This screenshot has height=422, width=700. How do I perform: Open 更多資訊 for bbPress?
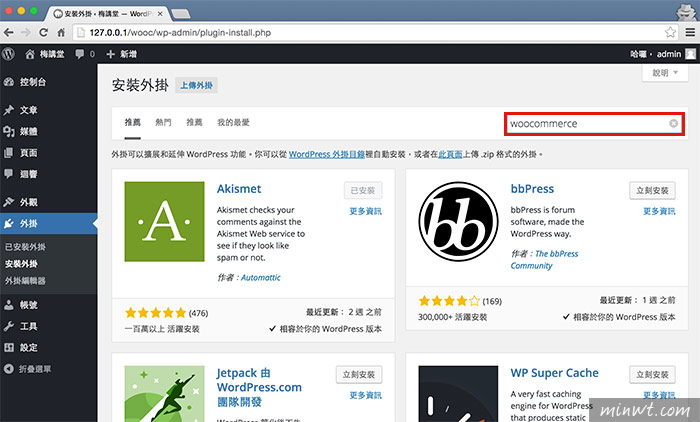(x=659, y=211)
